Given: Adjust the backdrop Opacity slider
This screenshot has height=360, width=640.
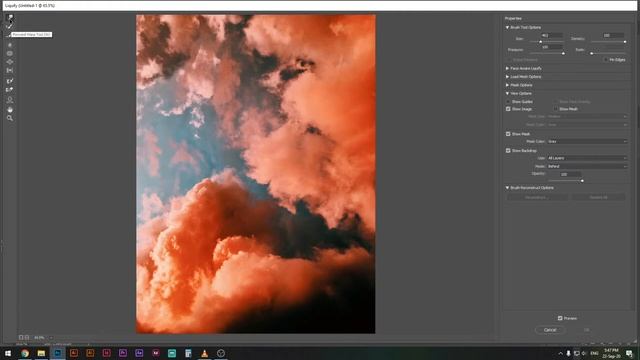Looking at the screenshot, I should coord(582,180).
